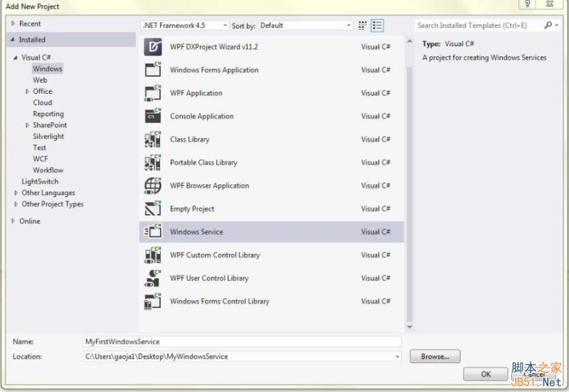Click the template list scroll up arrow
The width and height of the screenshot is (569, 392).
tap(410, 41)
